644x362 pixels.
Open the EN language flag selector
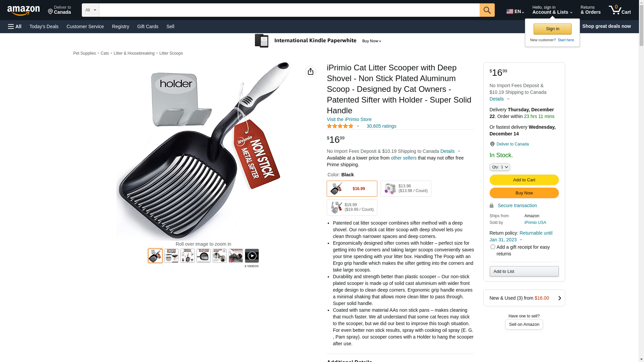click(x=515, y=11)
